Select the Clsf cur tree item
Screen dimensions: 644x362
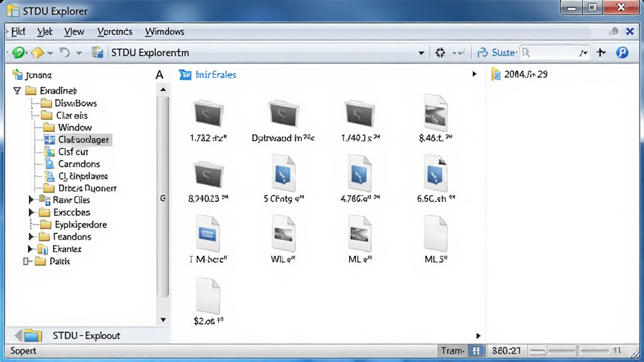67,152
